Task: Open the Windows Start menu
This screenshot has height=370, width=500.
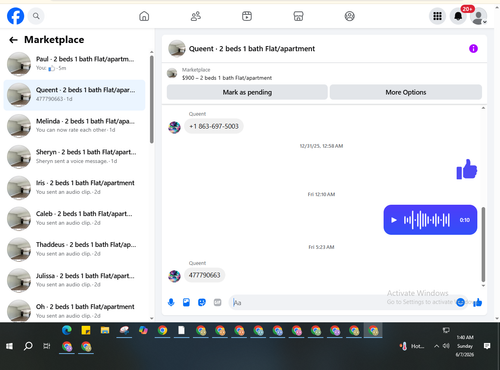Action: (x=9, y=346)
